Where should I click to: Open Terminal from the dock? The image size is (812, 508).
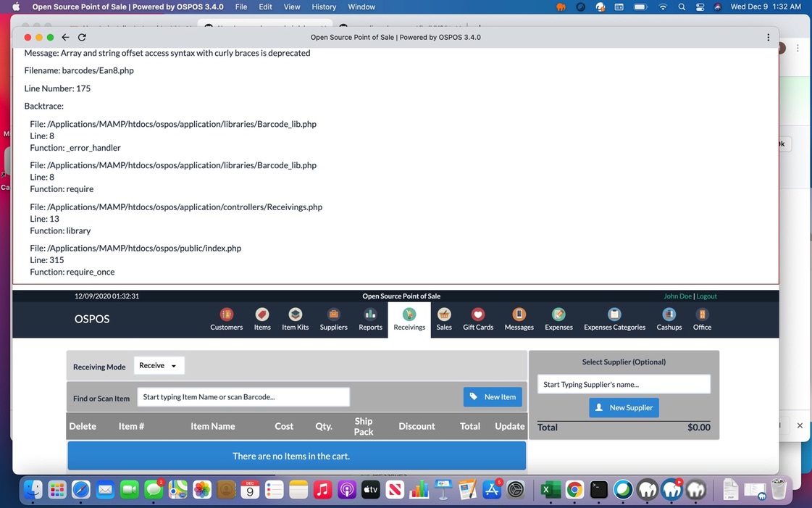(598, 489)
